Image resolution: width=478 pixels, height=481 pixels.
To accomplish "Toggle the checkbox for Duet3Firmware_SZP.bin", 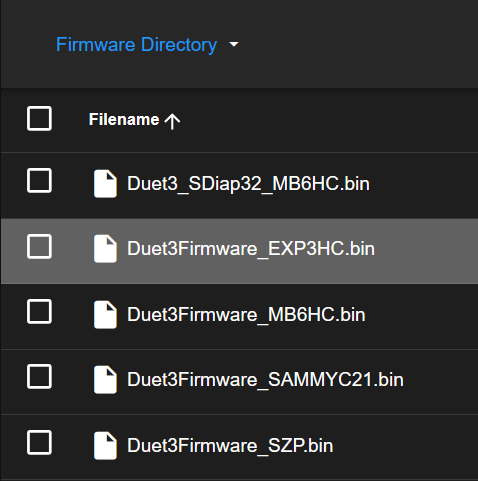I will 39,443.
